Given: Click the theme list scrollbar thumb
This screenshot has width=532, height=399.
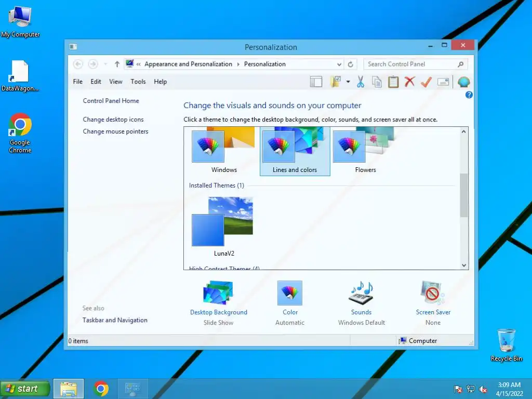Looking at the screenshot, I should (464, 195).
